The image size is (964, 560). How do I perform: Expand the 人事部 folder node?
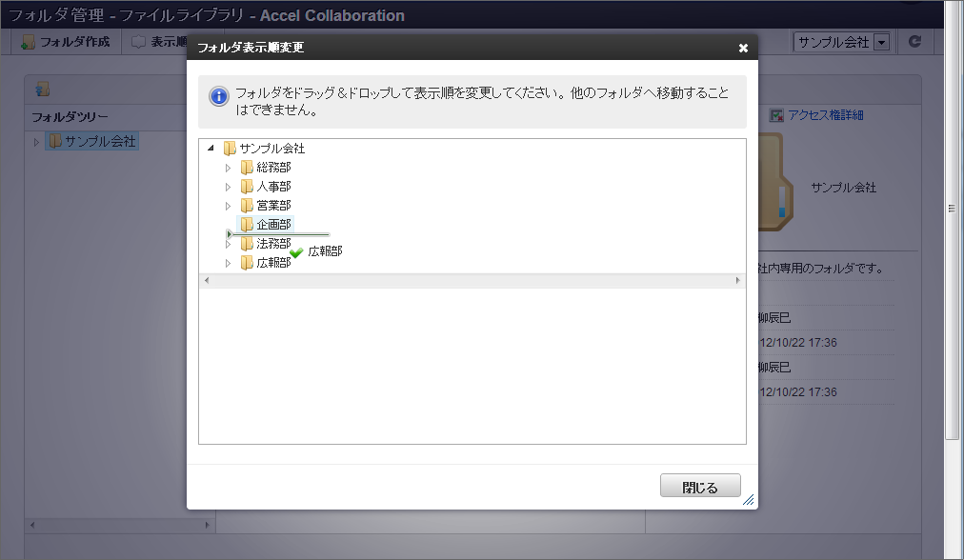click(228, 187)
